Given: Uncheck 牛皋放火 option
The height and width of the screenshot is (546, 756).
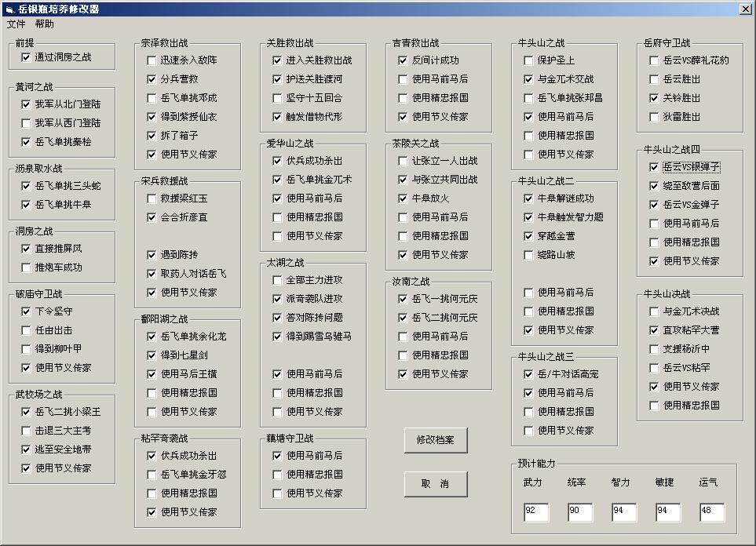Looking at the screenshot, I should (x=403, y=198).
